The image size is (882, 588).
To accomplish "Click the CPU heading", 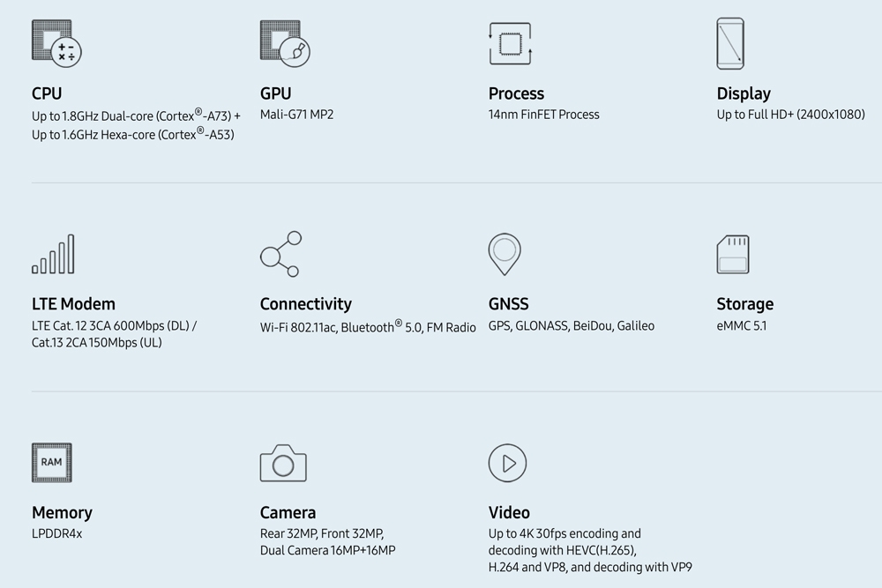I will 47,93.
